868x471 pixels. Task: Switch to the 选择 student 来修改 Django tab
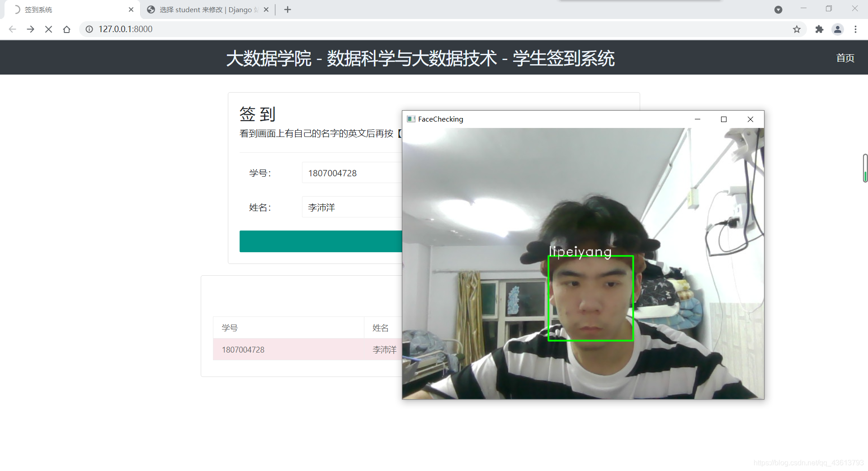(x=208, y=9)
